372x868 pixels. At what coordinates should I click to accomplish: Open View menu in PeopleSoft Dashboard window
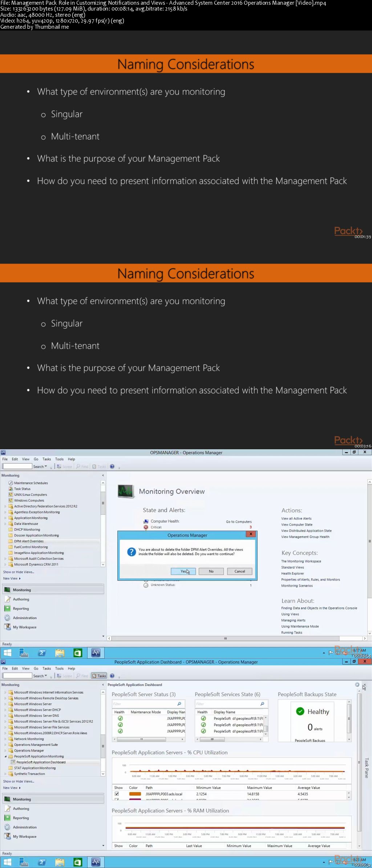pos(26,668)
